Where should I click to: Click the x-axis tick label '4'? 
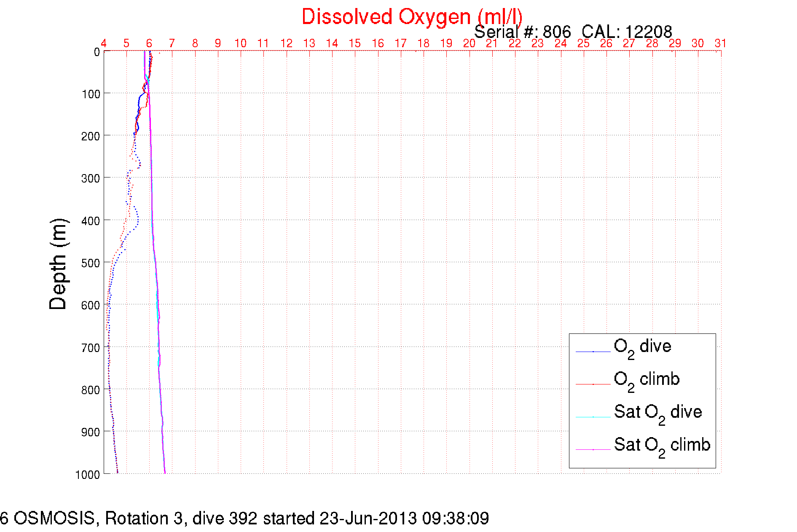point(104,43)
